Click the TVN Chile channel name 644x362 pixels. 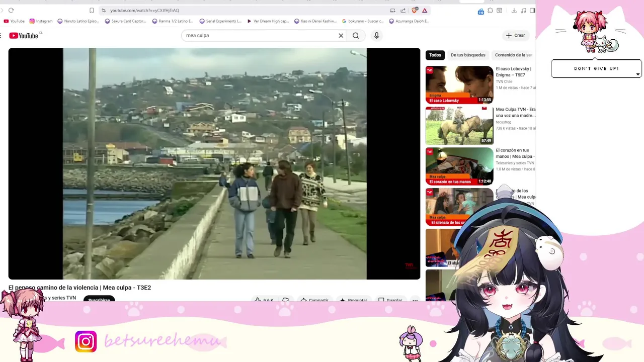pos(504,81)
